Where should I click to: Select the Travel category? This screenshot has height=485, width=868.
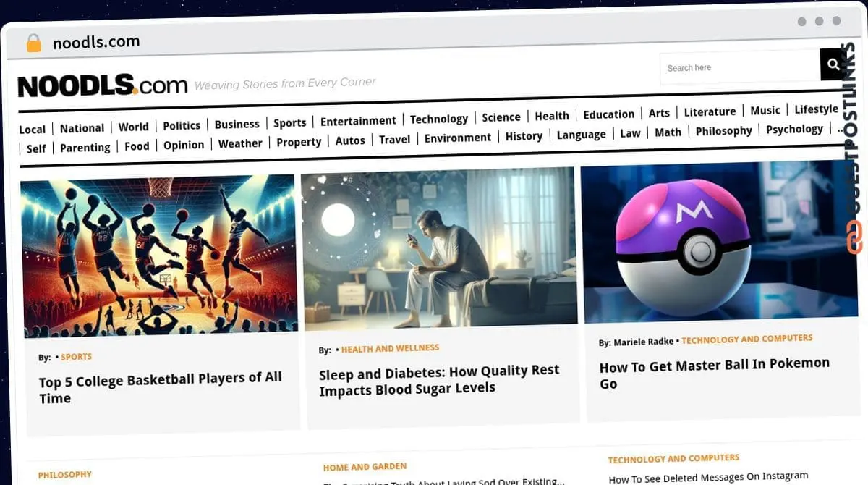pos(394,139)
